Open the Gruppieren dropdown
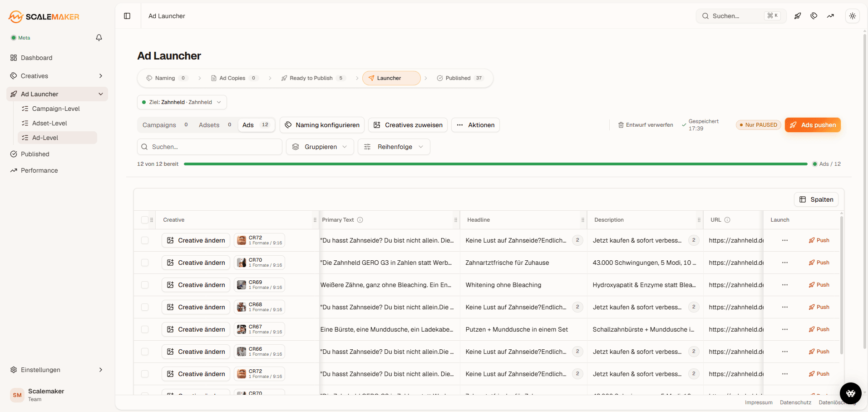 pos(320,147)
